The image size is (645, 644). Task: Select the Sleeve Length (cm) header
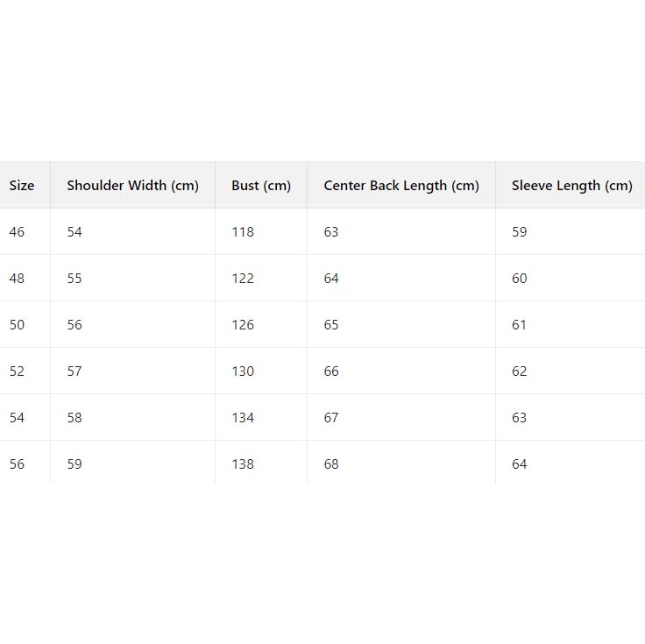tap(571, 186)
